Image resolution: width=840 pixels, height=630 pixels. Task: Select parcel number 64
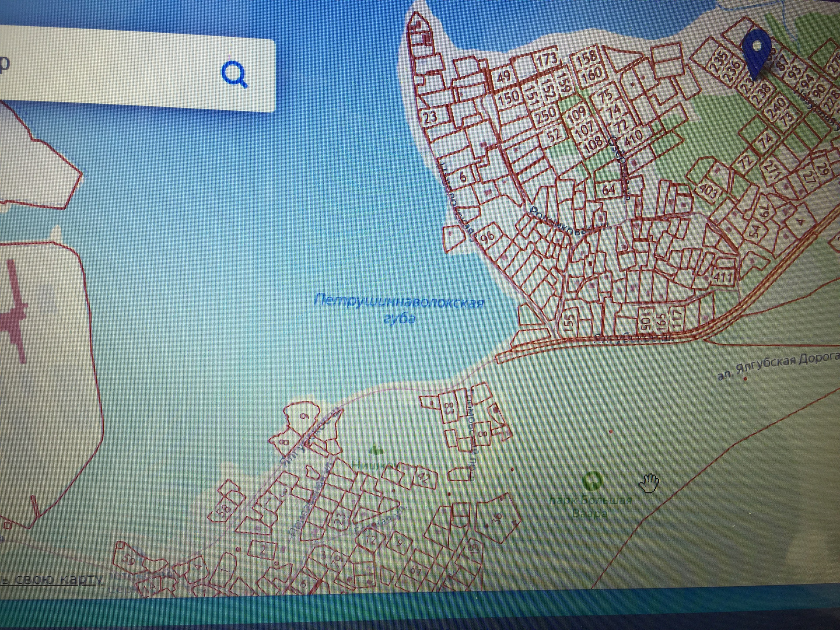click(608, 189)
